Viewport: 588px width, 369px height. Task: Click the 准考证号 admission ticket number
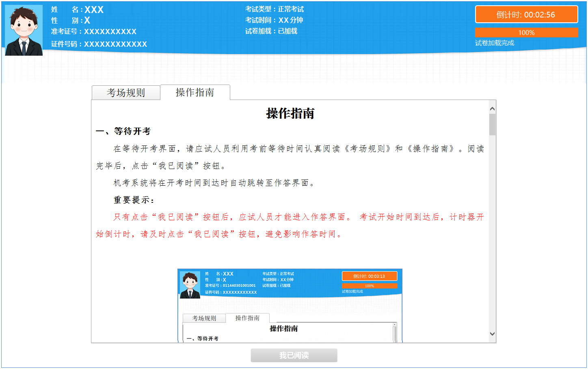[93, 31]
